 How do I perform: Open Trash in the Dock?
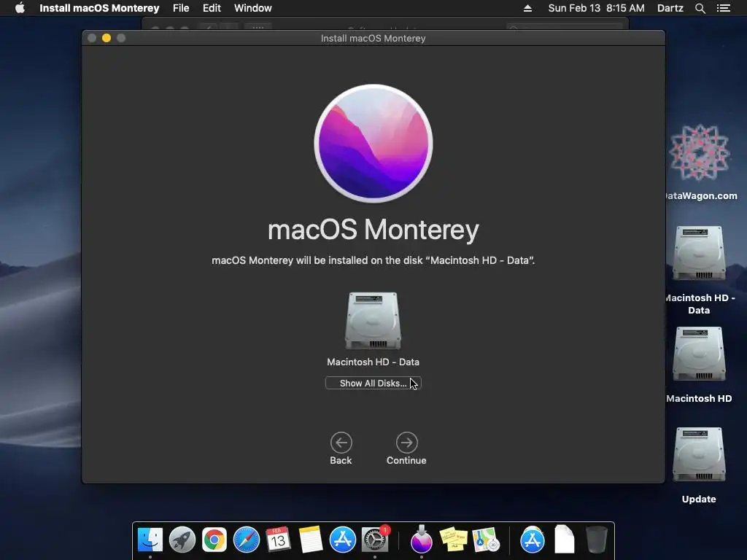pos(596,540)
